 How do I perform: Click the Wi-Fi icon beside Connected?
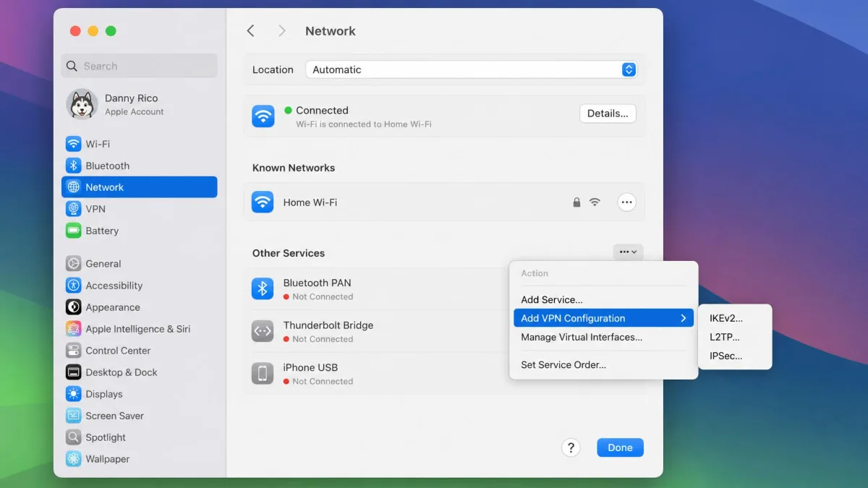pyautogui.click(x=263, y=116)
